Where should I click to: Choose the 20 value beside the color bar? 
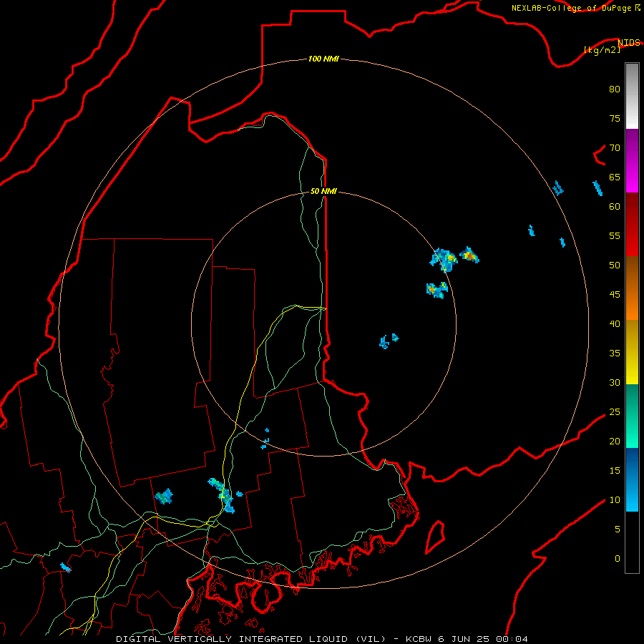615,441
